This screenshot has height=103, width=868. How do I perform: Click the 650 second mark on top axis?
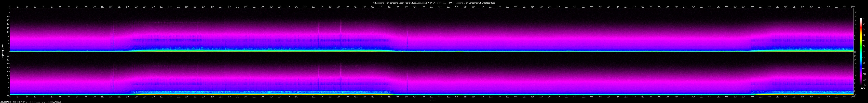[558, 7]
